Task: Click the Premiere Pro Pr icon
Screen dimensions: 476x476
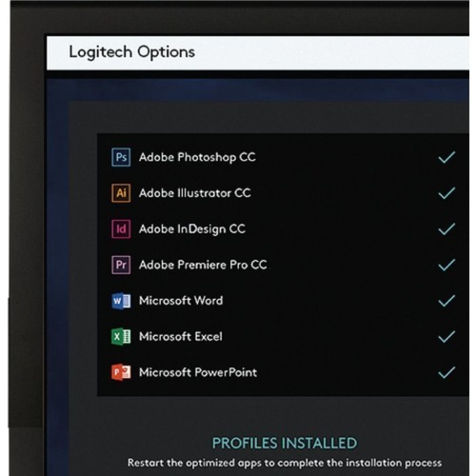Action: tap(121, 264)
